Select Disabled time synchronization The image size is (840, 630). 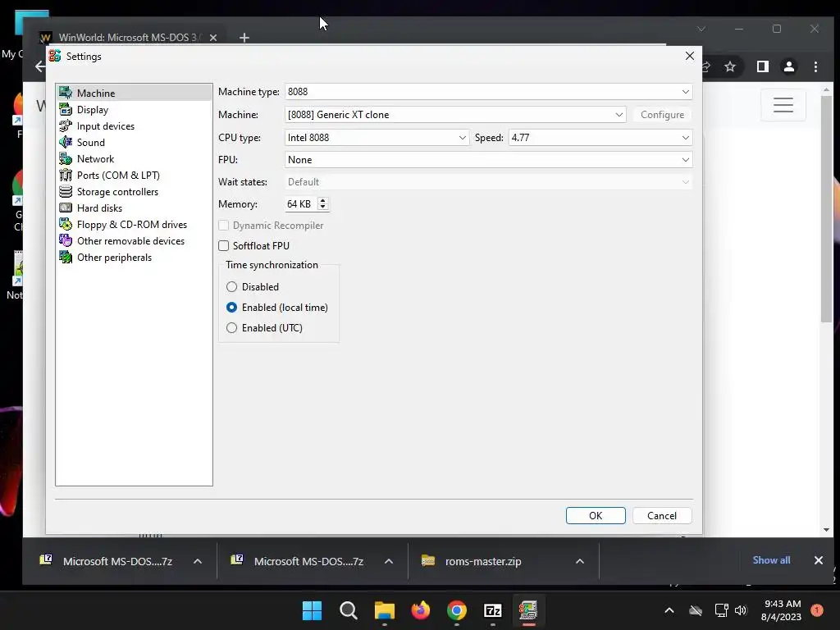tap(231, 287)
